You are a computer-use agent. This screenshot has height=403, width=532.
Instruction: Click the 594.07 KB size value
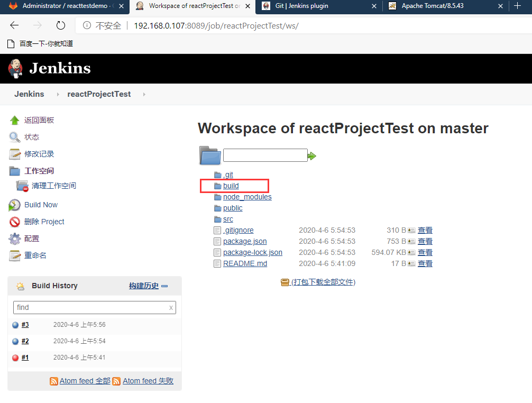389,253
